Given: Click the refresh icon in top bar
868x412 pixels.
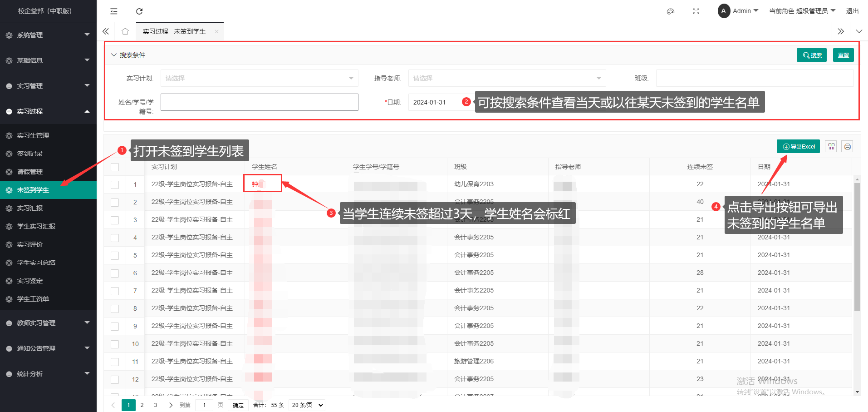Looking at the screenshot, I should click(139, 11).
